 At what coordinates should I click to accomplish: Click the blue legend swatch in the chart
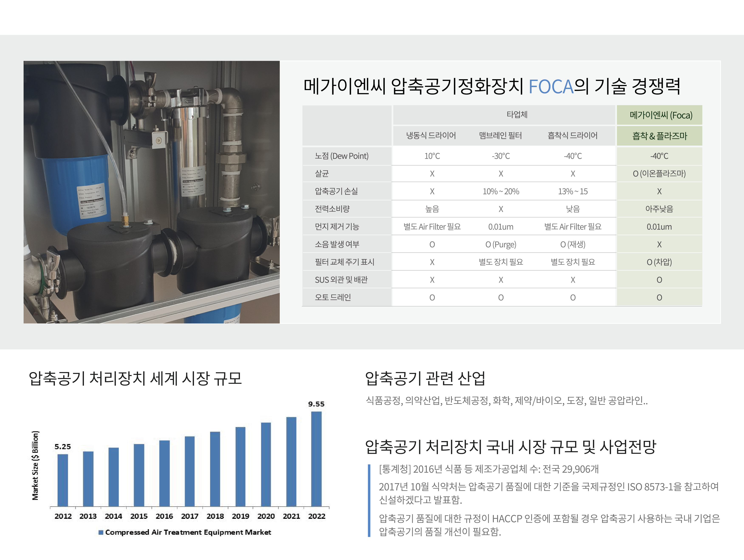tap(100, 532)
